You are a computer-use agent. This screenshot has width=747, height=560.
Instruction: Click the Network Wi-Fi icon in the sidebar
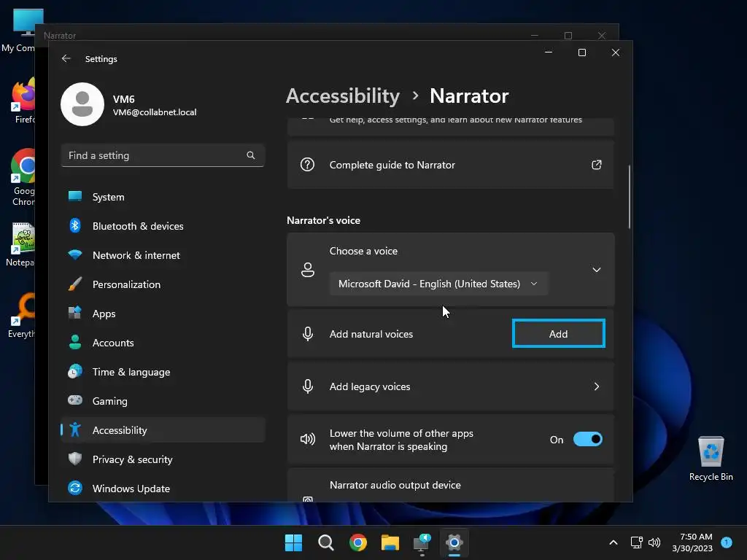tap(75, 255)
